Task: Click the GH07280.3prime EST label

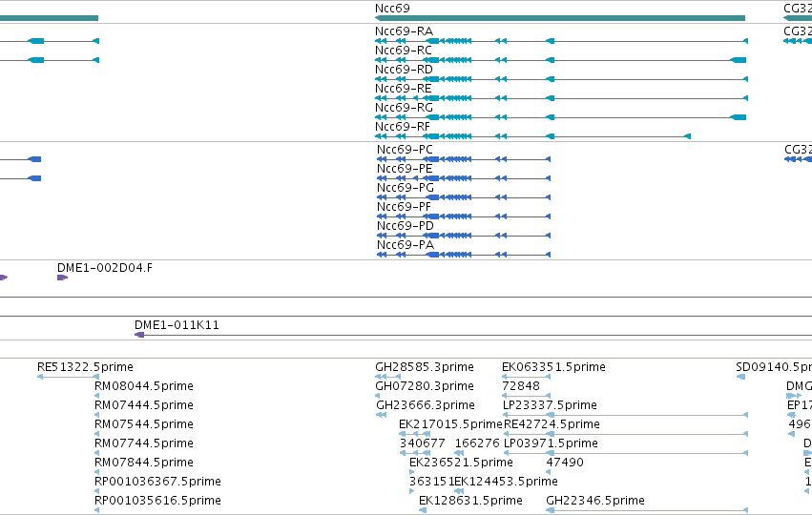Action: coord(424,386)
